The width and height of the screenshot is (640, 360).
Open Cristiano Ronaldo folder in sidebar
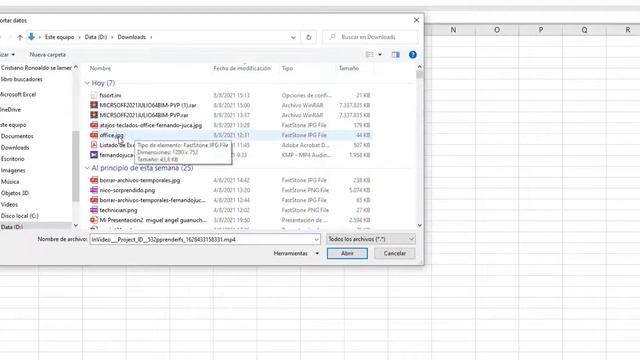[x=36, y=68]
